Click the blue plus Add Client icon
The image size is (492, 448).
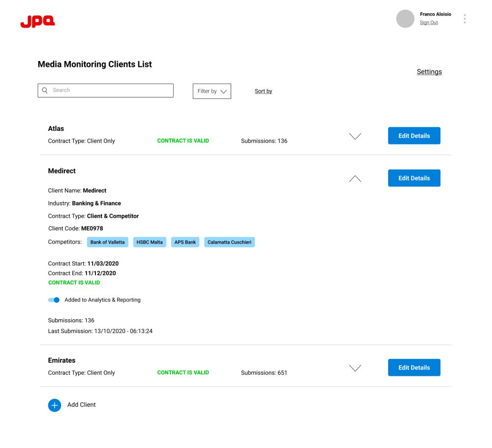(x=55, y=405)
